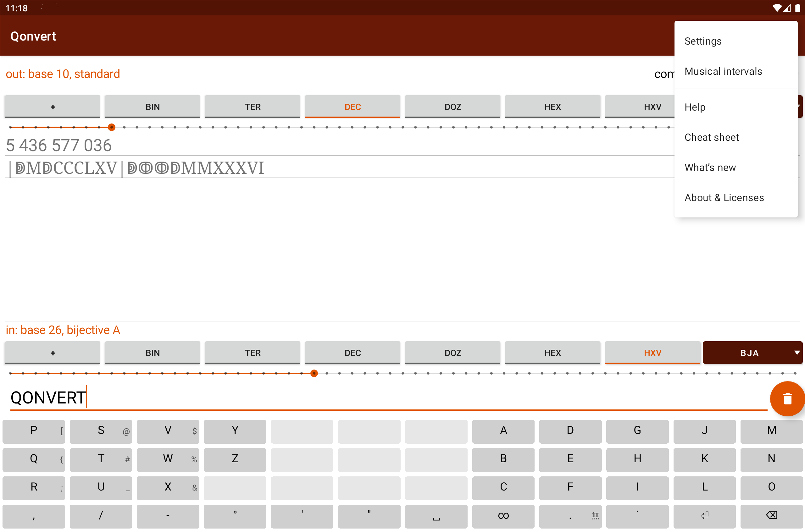Add an output base with plus button
The height and width of the screenshot is (532, 805).
coord(53,107)
